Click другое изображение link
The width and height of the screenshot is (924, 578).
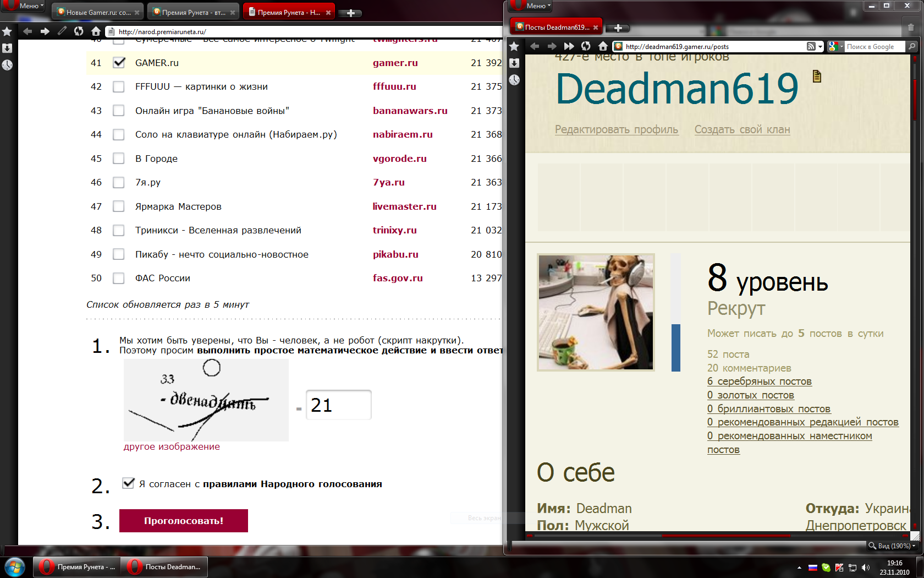coord(172,446)
